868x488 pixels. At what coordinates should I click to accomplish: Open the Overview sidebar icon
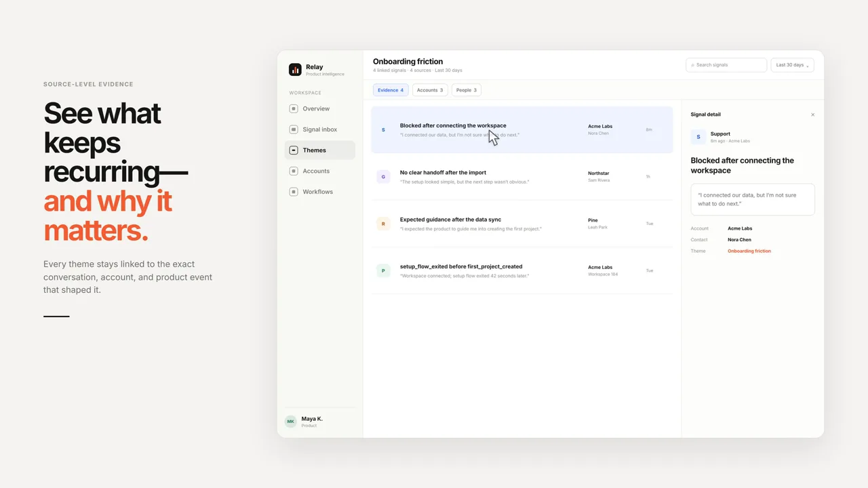click(x=294, y=108)
